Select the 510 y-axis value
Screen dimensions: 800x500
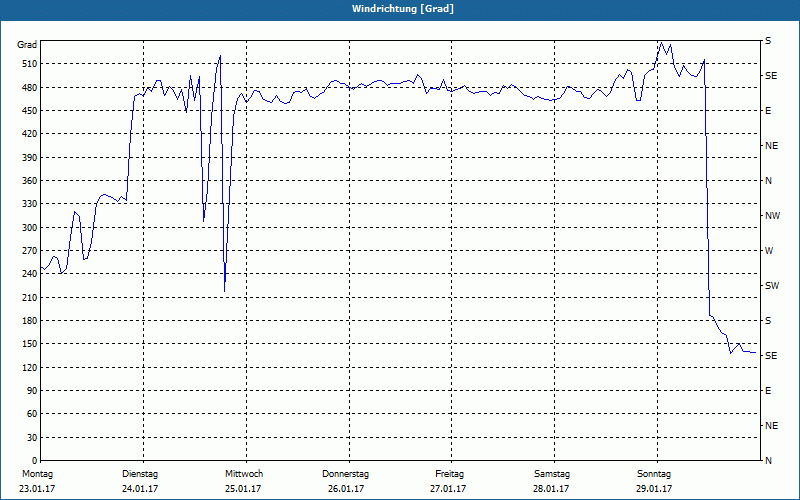tap(30, 64)
